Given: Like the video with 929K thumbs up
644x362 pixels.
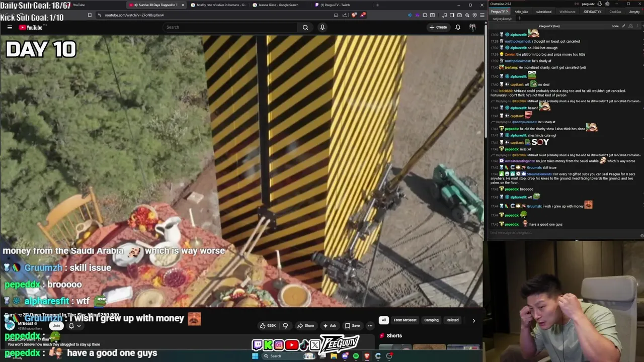Looking at the screenshot, I should click(x=268, y=326).
